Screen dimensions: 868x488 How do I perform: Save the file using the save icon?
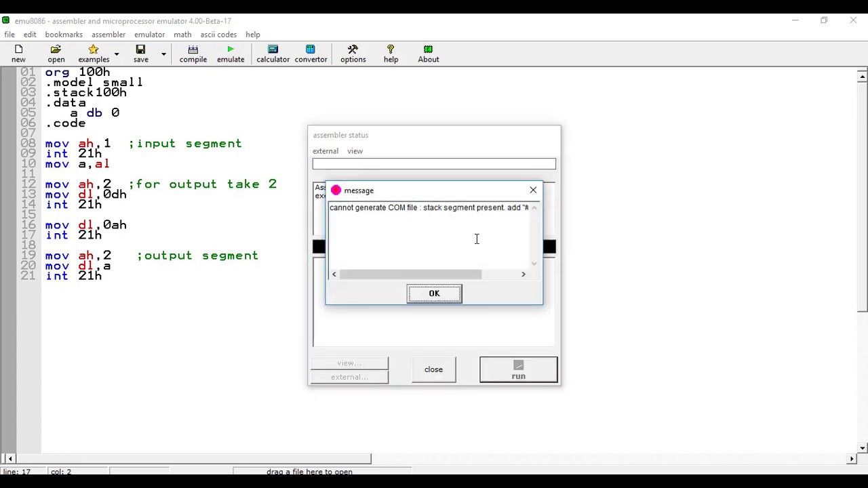140,54
